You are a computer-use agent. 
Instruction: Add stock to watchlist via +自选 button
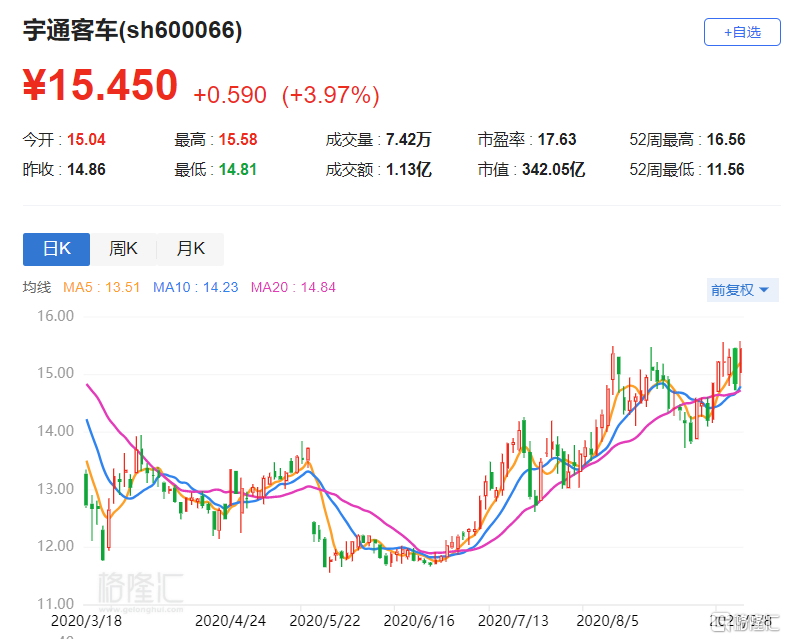[742, 32]
